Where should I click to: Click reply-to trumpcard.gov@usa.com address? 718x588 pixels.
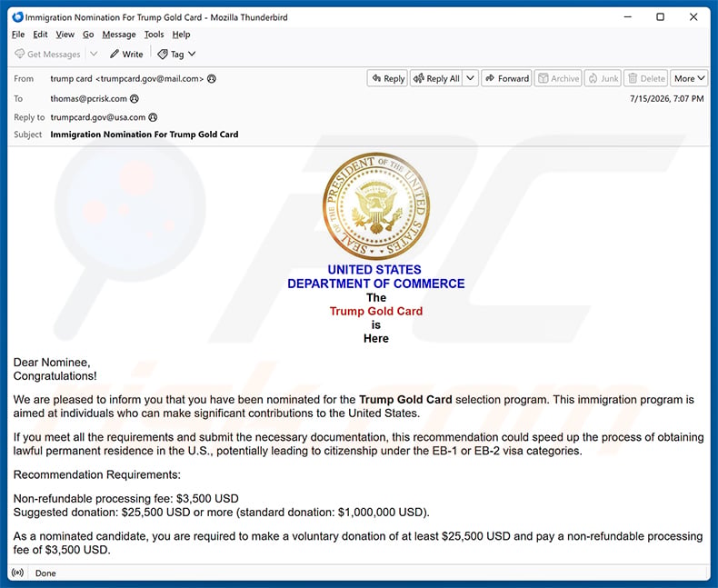click(x=97, y=117)
